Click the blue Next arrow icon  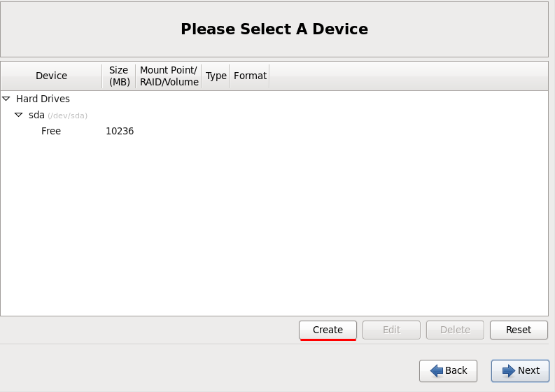509,370
